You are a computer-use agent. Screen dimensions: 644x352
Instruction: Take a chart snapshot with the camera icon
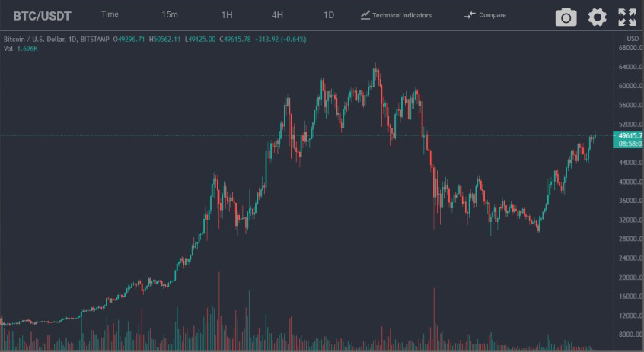566,17
